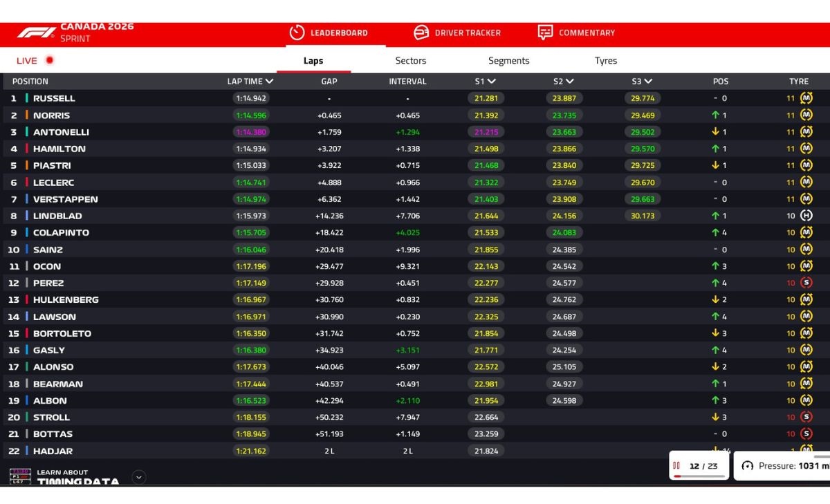The height and width of the screenshot is (504, 830).
Task: Click Antonelli's purple lap time 1:14.380
Action: point(250,132)
